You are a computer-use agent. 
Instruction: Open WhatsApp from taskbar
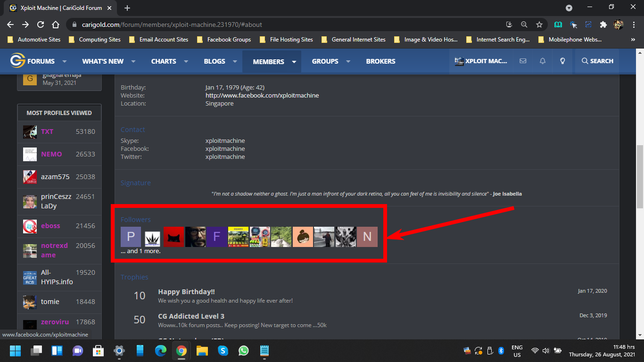pos(243,351)
